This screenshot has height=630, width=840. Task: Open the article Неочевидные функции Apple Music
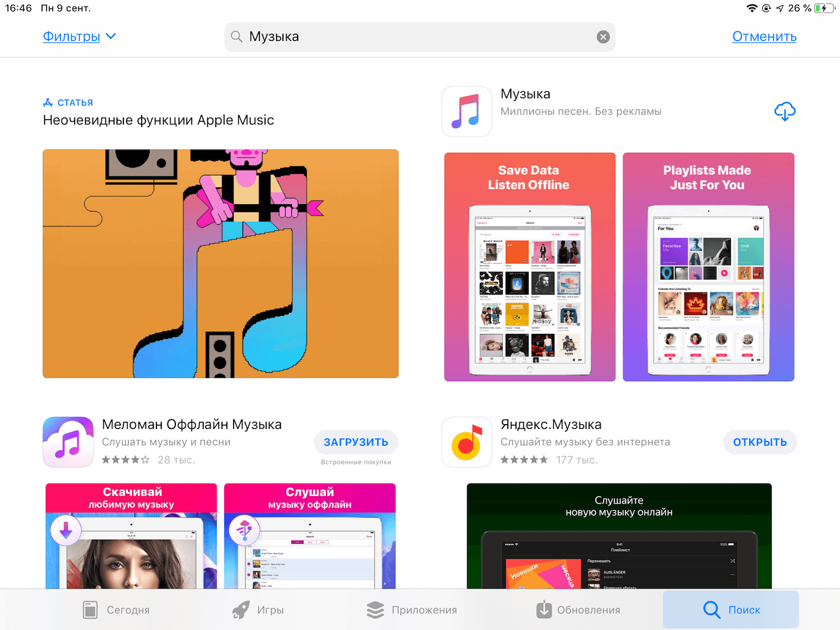point(159,120)
